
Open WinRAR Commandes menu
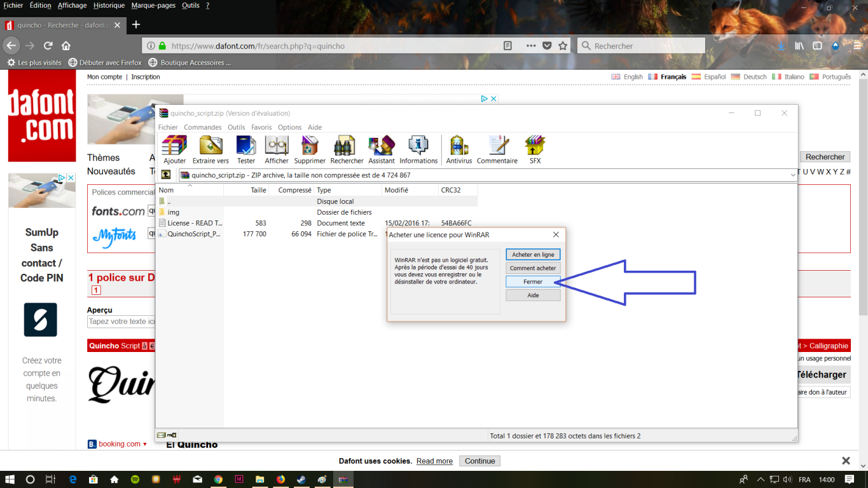pyautogui.click(x=203, y=127)
